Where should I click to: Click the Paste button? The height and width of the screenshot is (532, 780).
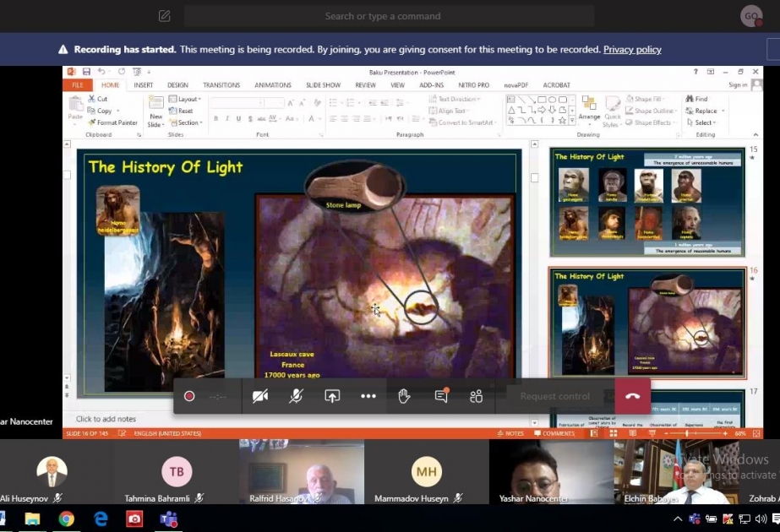(75, 108)
